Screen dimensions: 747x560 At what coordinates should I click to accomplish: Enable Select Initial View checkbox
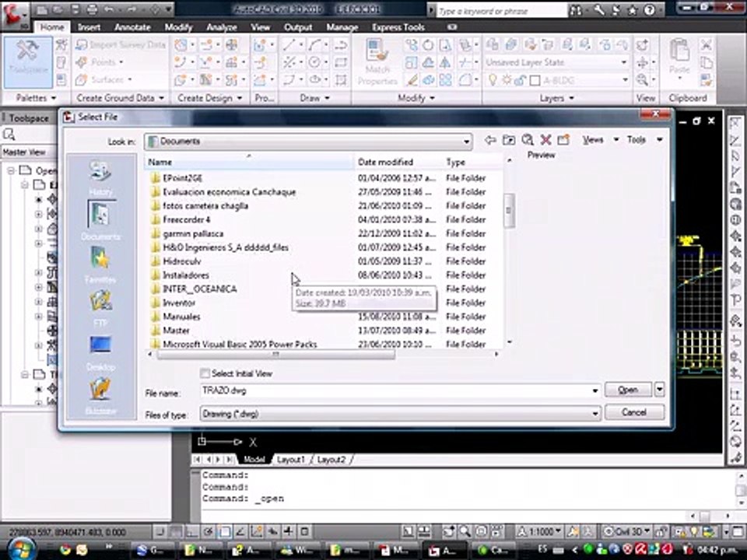(x=205, y=373)
